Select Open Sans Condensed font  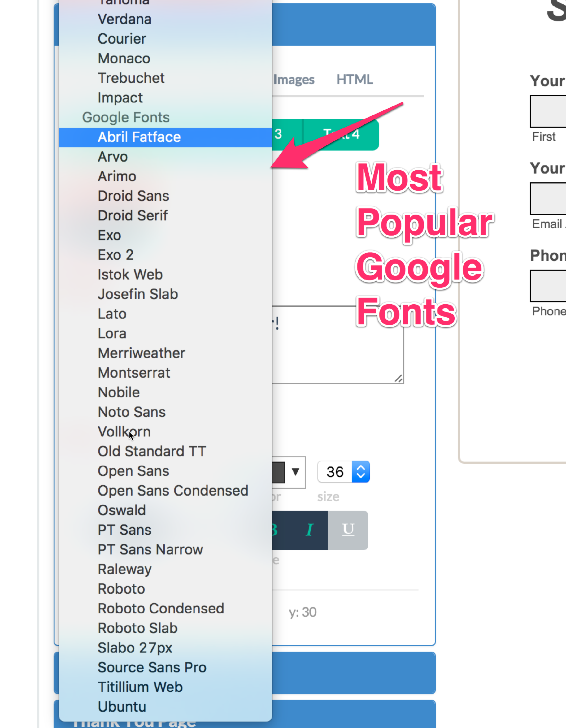pyautogui.click(x=173, y=491)
